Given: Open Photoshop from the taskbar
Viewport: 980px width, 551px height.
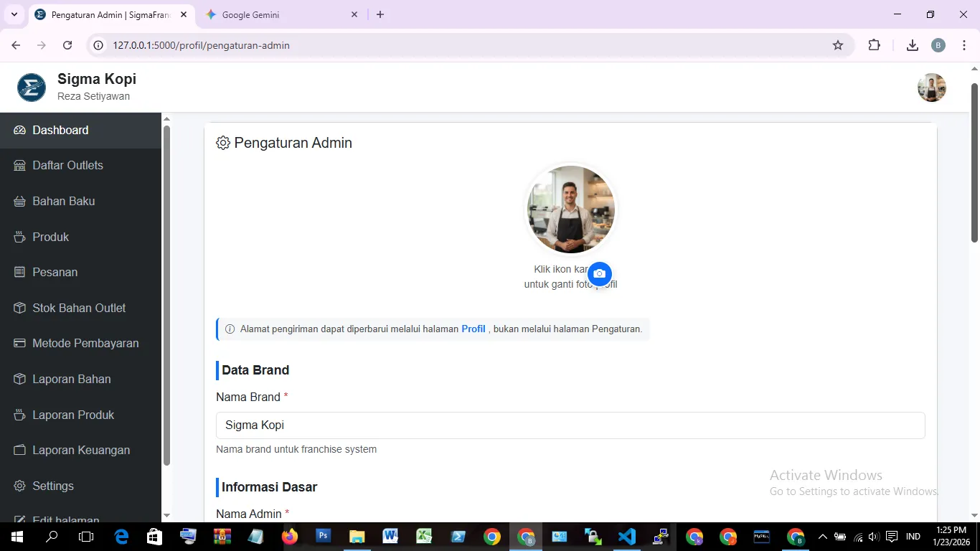Looking at the screenshot, I should pyautogui.click(x=323, y=537).
